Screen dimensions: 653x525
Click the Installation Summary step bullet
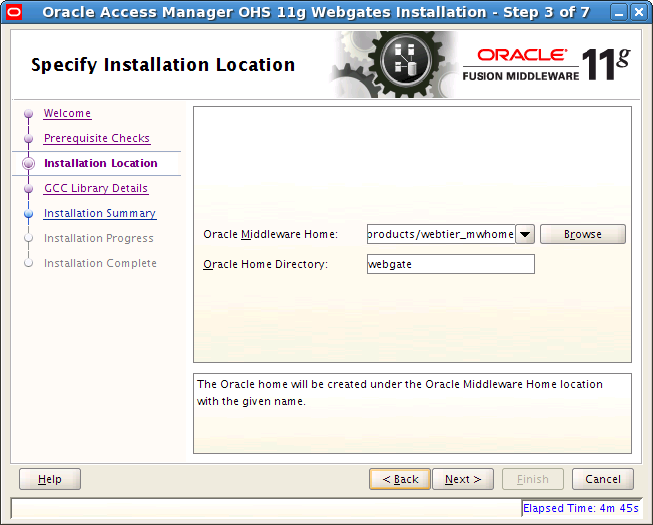pyautogui.click(x=28, y=214)
